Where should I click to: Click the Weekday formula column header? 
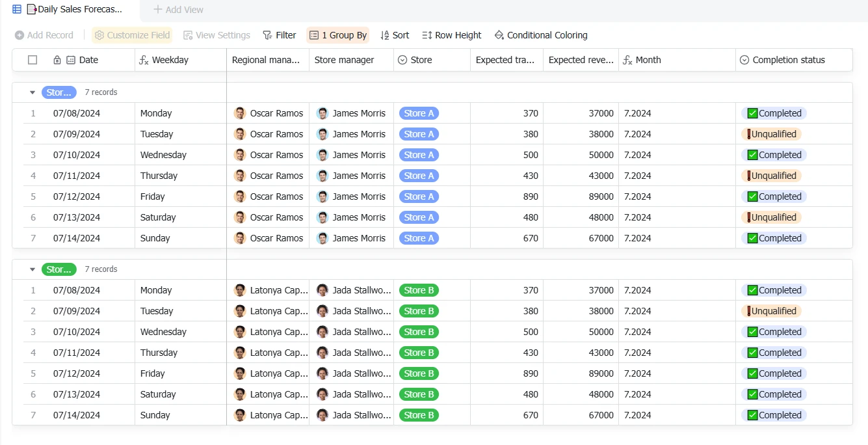[181, 60]
